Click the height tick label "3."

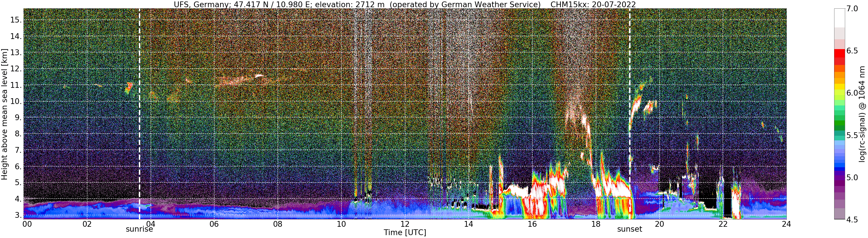(18, 215)
